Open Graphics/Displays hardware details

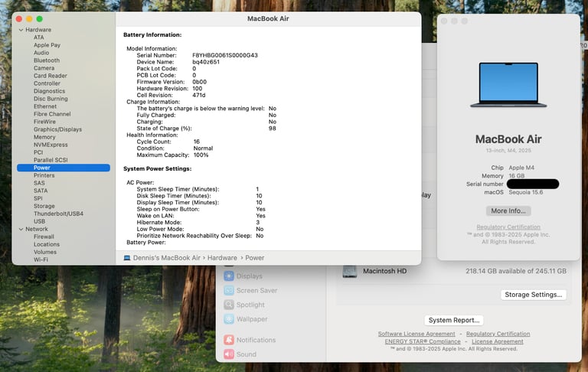tap(57, 129)
